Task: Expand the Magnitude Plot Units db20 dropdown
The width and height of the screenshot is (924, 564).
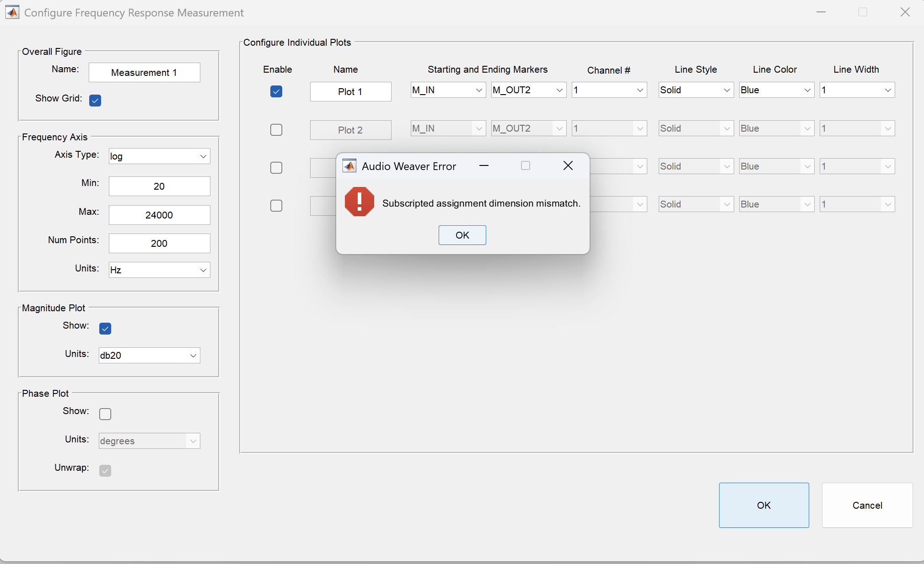Action: coord(149,356)
